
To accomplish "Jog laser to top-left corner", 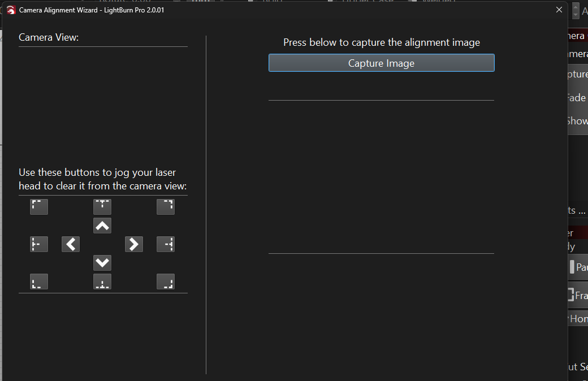I will pos(39,207).
